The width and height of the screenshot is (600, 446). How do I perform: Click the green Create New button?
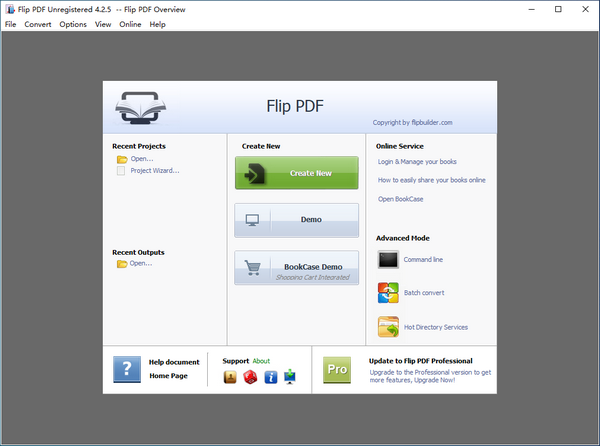point(296,173)
